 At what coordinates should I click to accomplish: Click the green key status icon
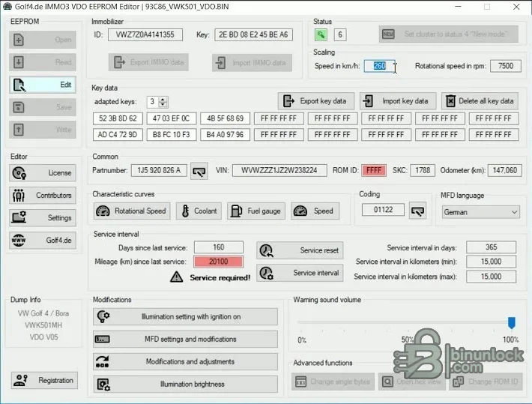pos(321,34)
